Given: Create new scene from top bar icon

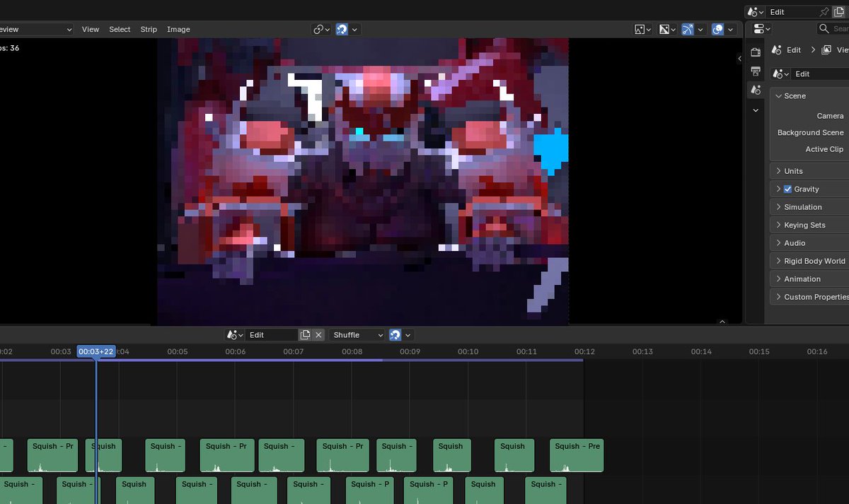Looking at the screenshot, I should pos(838,12).
